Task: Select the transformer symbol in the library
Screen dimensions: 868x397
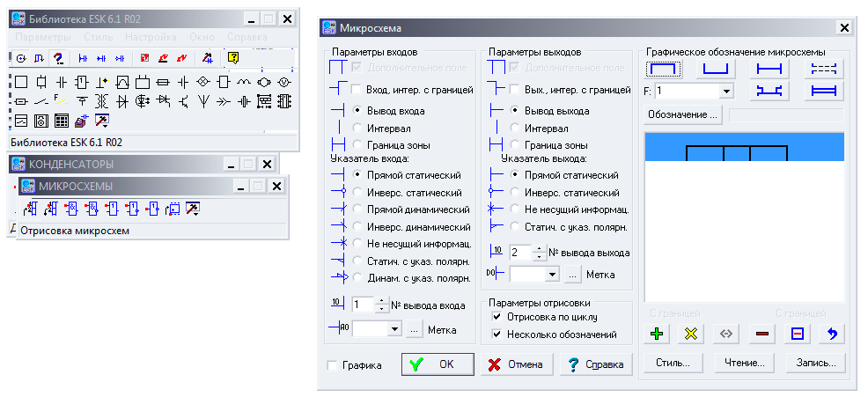Action: [101, 101]
